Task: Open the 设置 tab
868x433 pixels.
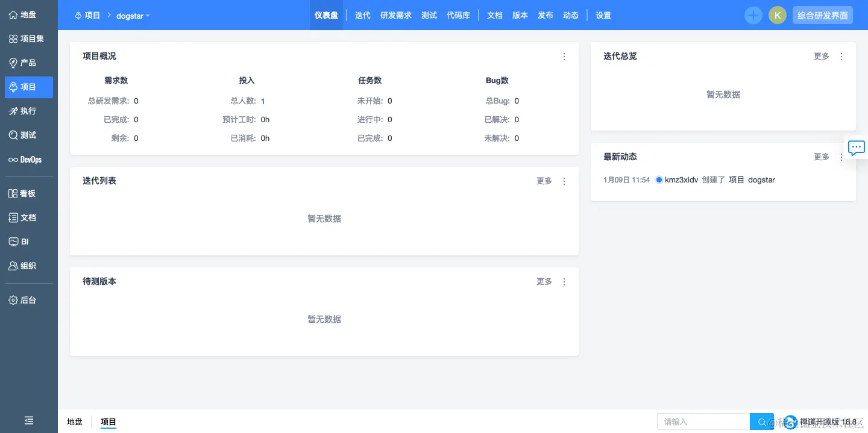Action: click(x=603, y=15)
